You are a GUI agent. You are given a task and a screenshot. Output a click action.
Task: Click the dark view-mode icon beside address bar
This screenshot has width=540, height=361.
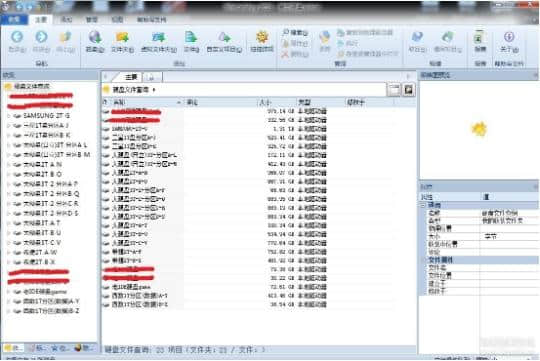tap(408, 90)
